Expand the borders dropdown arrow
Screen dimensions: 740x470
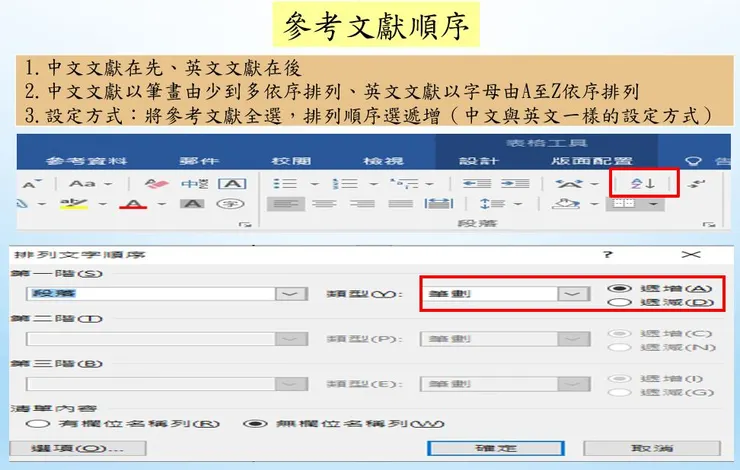[653, 204]
